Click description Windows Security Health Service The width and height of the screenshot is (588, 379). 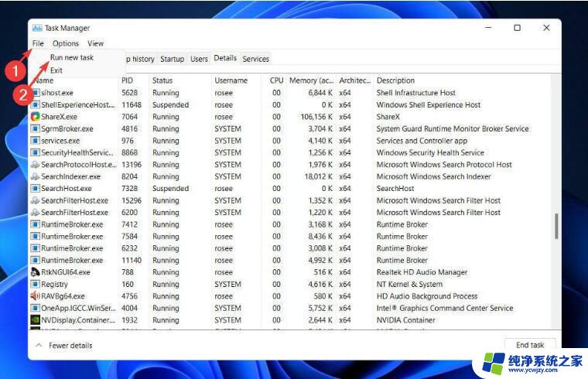click(x=430, y=152)
